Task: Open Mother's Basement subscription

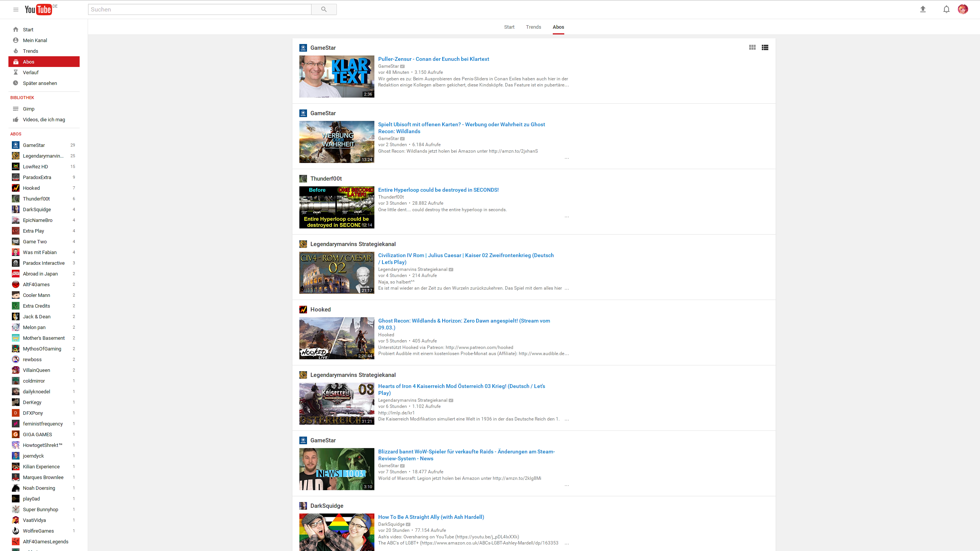Action: click(x=44, y=338)
